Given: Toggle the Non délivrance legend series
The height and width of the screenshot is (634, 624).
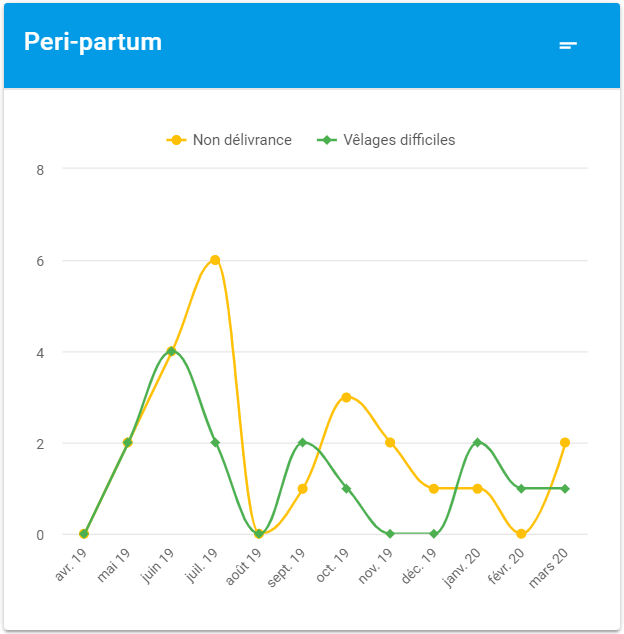Looking at the screenshot, I should coord(229,140).
